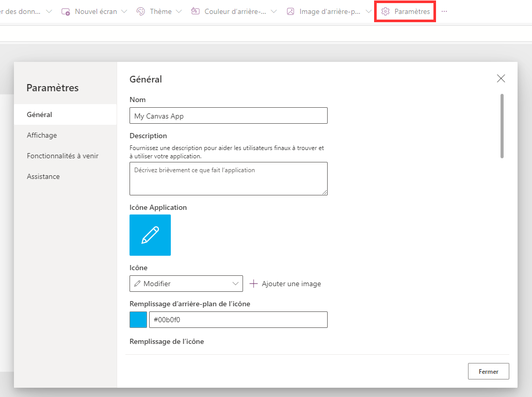532x397 pixels.
Task: Click the Nom field with My Canvas App
Action: click(x=229, y=115)
